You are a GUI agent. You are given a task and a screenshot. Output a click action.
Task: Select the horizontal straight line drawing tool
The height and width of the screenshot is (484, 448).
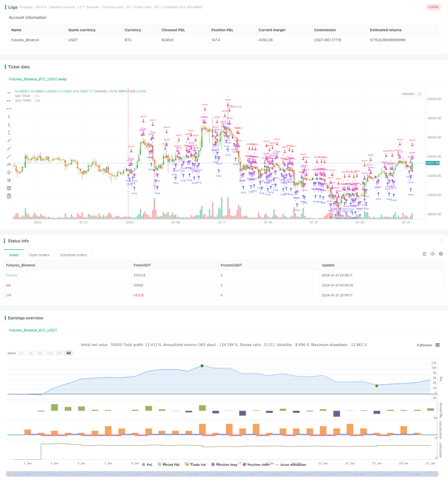coord(9,93)
